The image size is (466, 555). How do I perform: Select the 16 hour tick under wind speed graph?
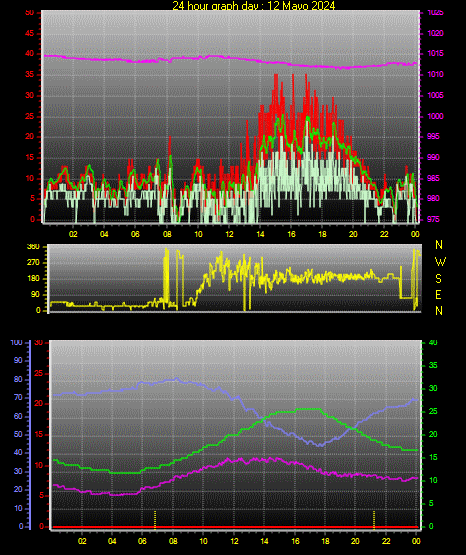point(291,234)
